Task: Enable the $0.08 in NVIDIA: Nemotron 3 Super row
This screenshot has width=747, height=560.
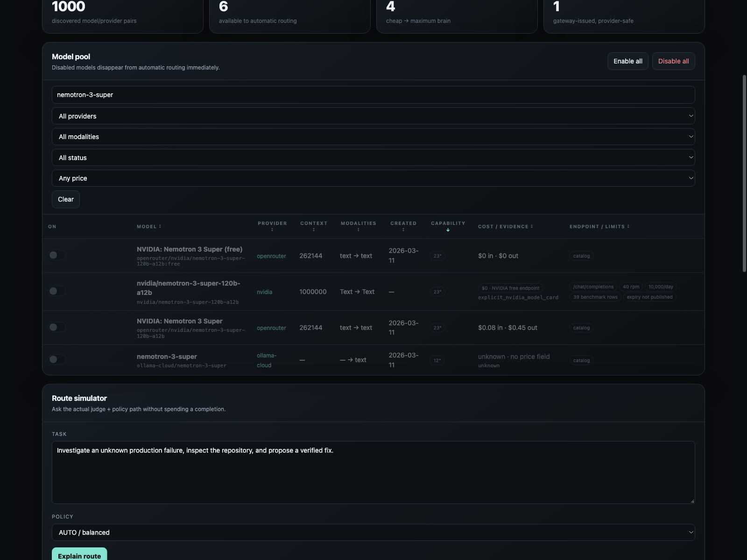Action: 57,327
